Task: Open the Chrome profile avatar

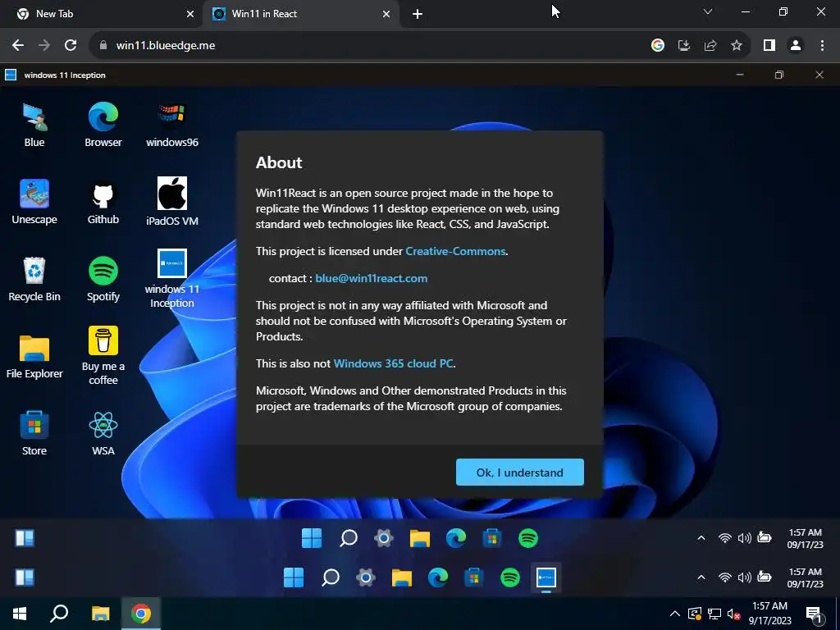Action: [x=796, y=46]
